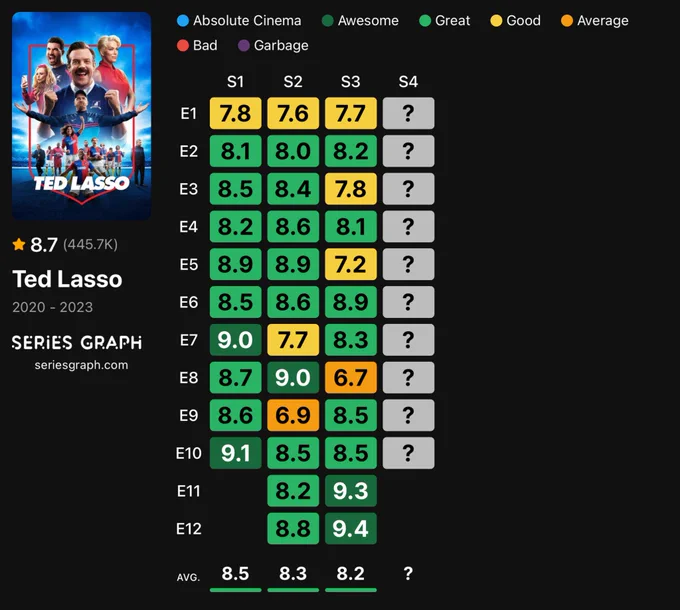Click the S1 average value 8.5

pyautogui.click(x=235, y=573)
